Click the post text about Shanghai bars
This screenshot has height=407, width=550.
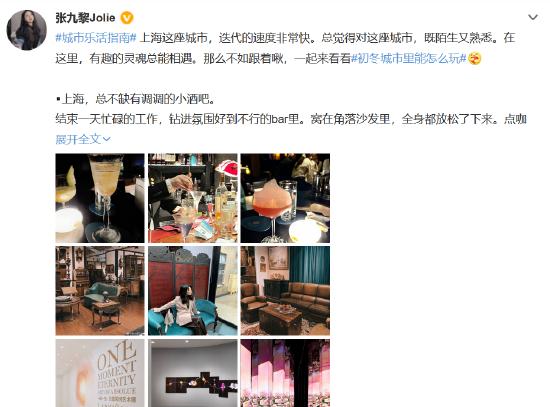tap(135, 99)
